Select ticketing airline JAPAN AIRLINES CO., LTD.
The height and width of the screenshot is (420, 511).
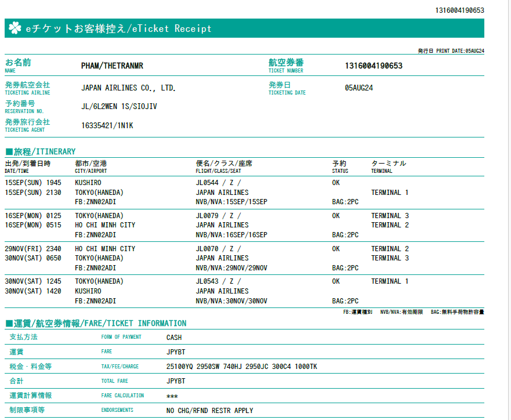click(x=128, y=88)
